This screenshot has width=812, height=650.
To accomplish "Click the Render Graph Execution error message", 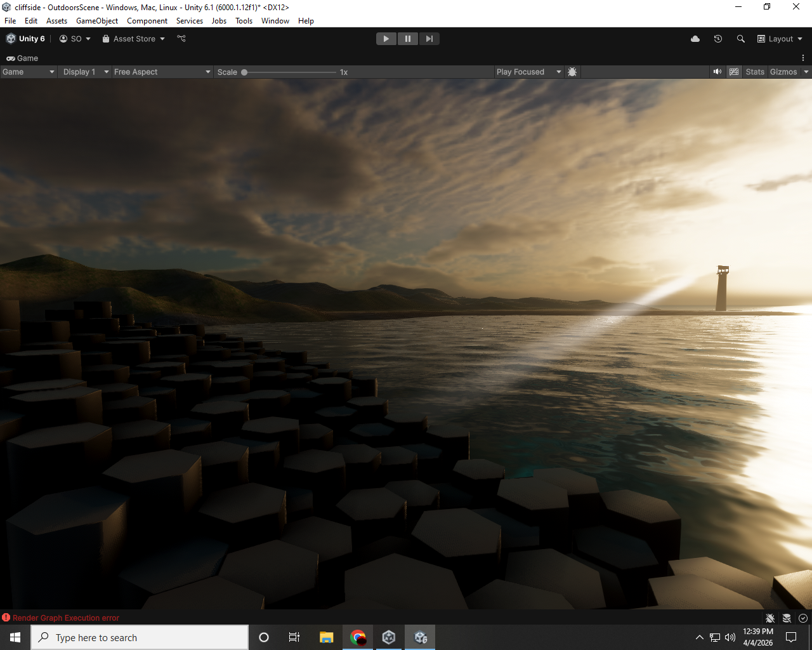I will click(x=66, y=618).
